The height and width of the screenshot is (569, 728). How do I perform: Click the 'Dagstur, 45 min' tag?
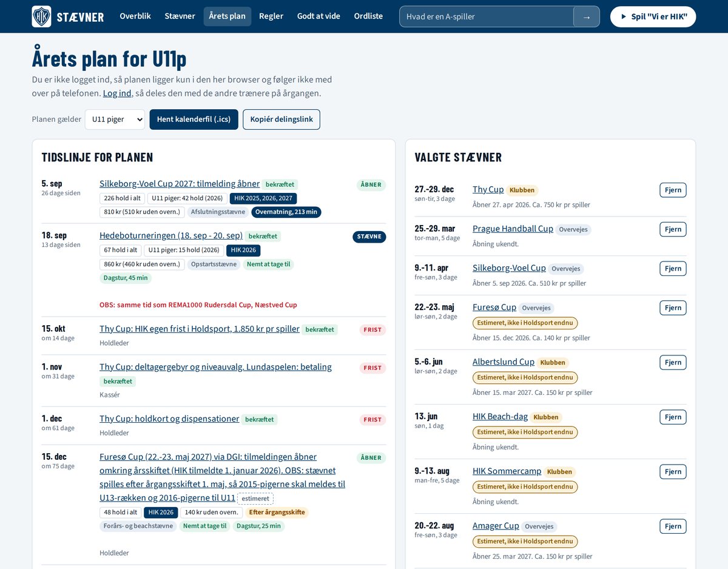click(x=126, y=278)
